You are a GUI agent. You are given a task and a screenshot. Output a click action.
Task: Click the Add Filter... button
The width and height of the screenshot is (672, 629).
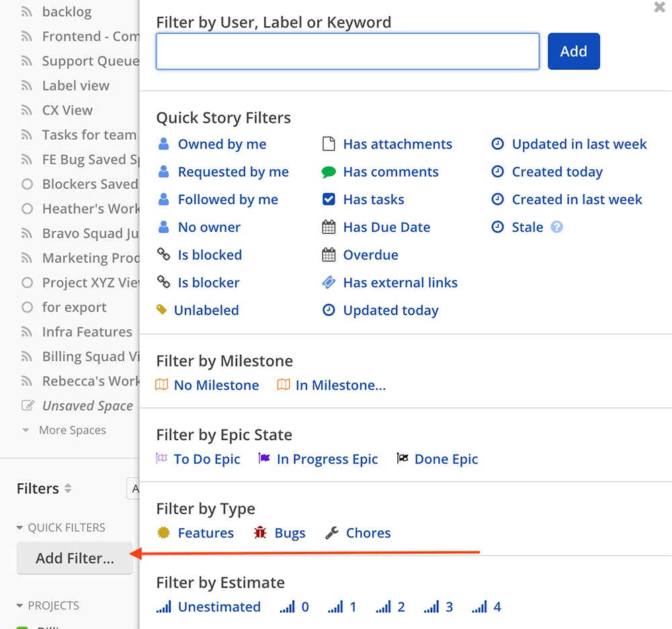pyautogui.click(x=75, y=558)
